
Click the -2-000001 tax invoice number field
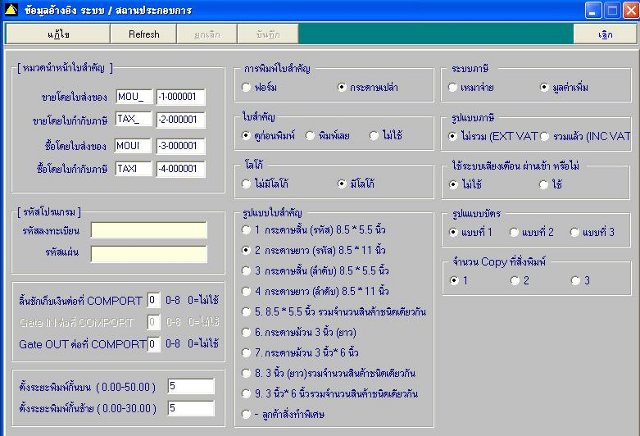point(181,120)
